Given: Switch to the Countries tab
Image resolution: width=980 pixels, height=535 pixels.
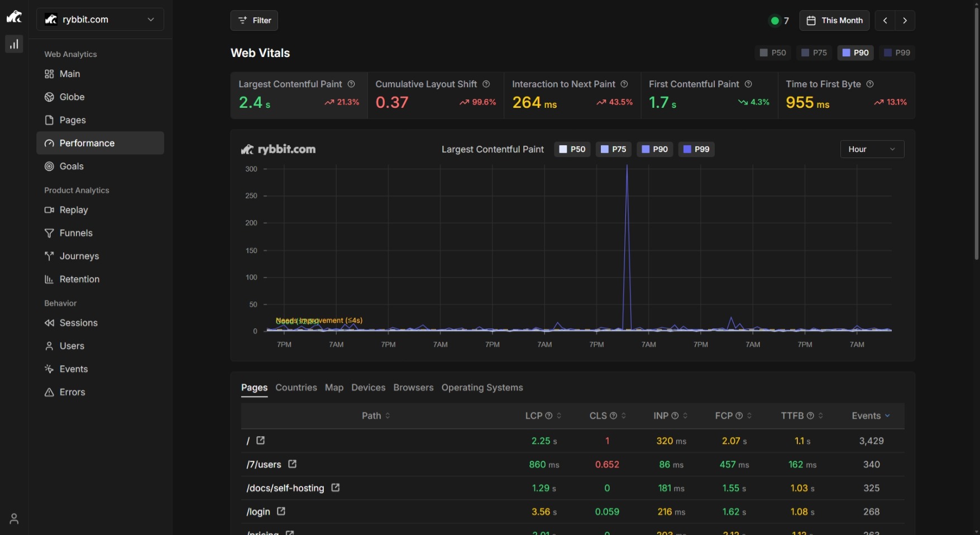Looking at the screenshot, I should [296, 388].
